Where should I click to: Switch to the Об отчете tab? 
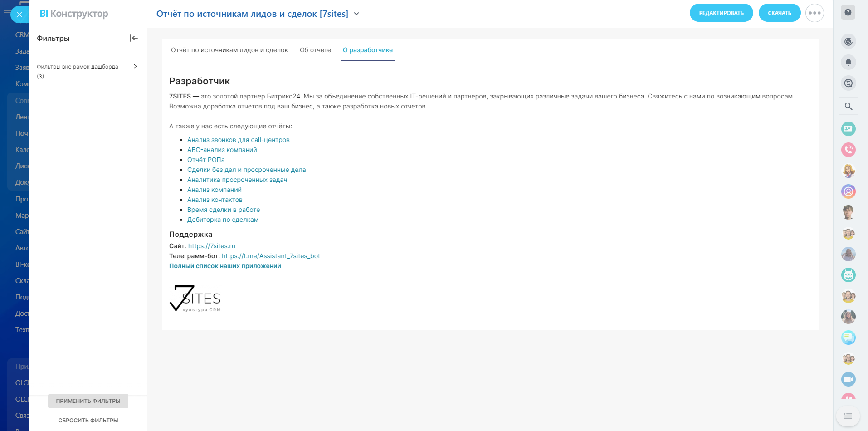point(315,50)
